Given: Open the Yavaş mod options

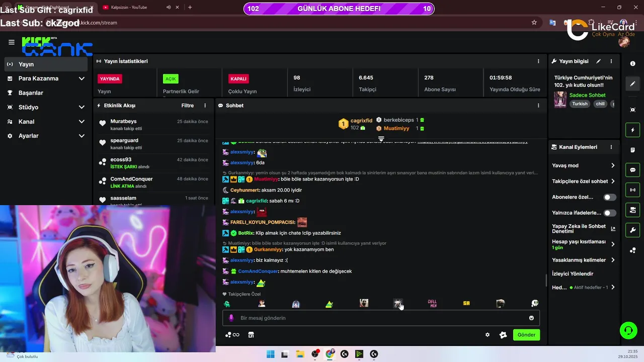Looking at the screenshot, I should point(584,165).
